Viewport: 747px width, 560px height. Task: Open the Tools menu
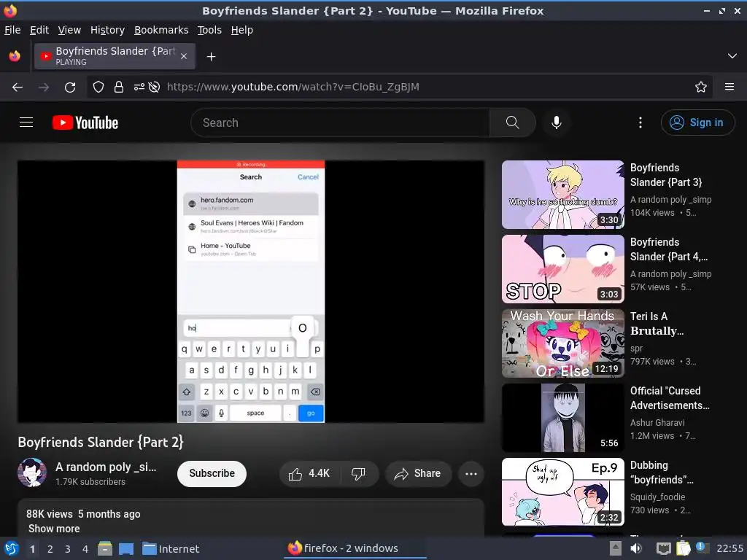tap(209, 30)
